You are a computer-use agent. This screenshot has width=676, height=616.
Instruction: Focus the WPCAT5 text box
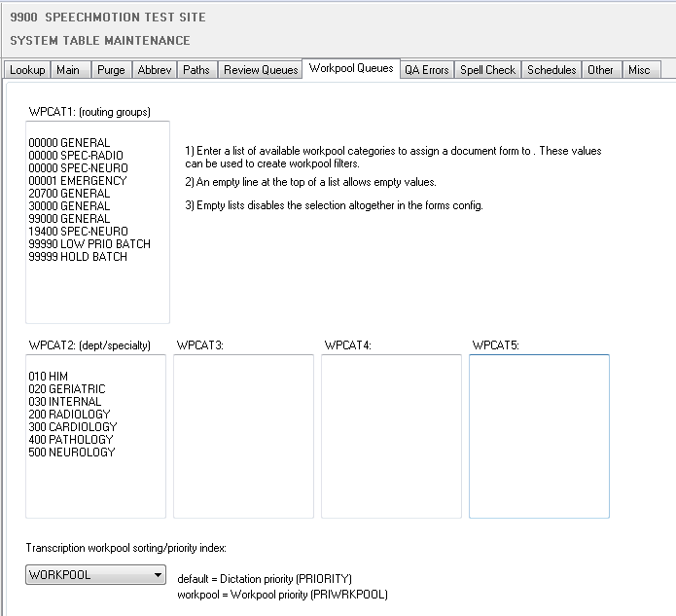pyautogui.click(x=539, y=436)
